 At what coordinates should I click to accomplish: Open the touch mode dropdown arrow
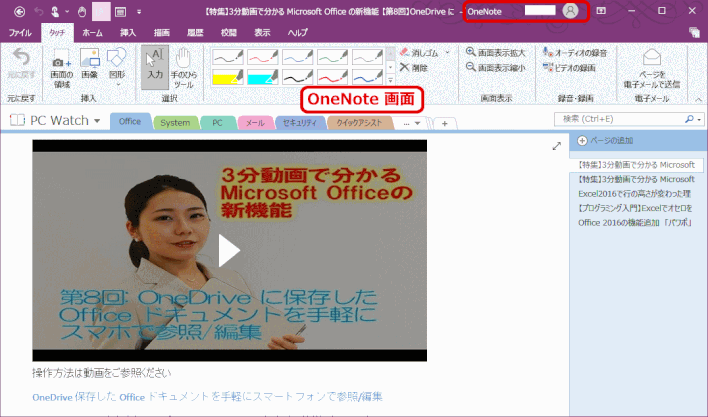67,12
